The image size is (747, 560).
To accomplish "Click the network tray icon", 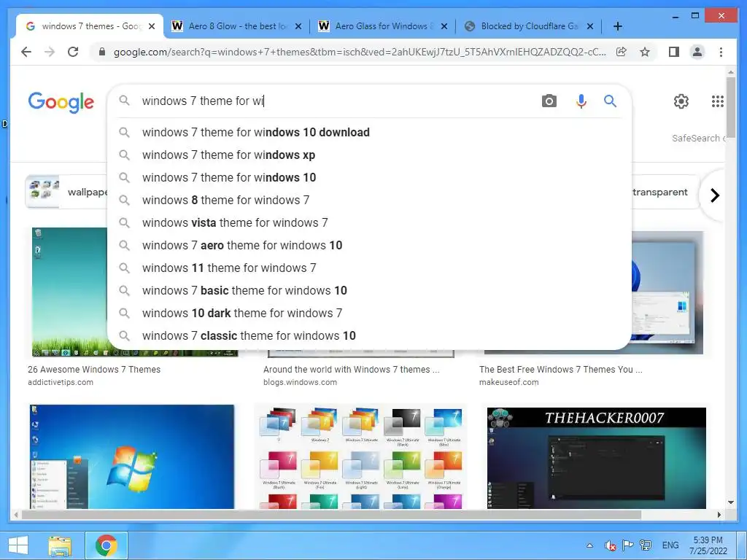I will click(x=646, y=545).
